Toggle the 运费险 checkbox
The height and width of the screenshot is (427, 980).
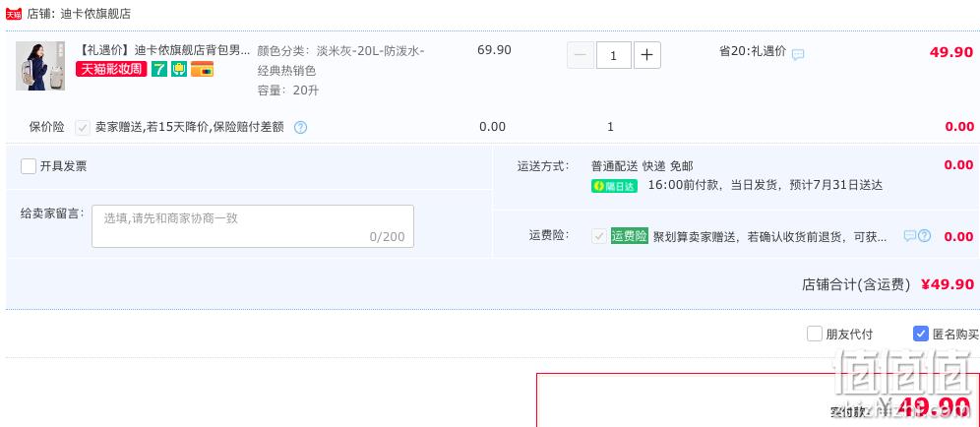tap(599, 236)
